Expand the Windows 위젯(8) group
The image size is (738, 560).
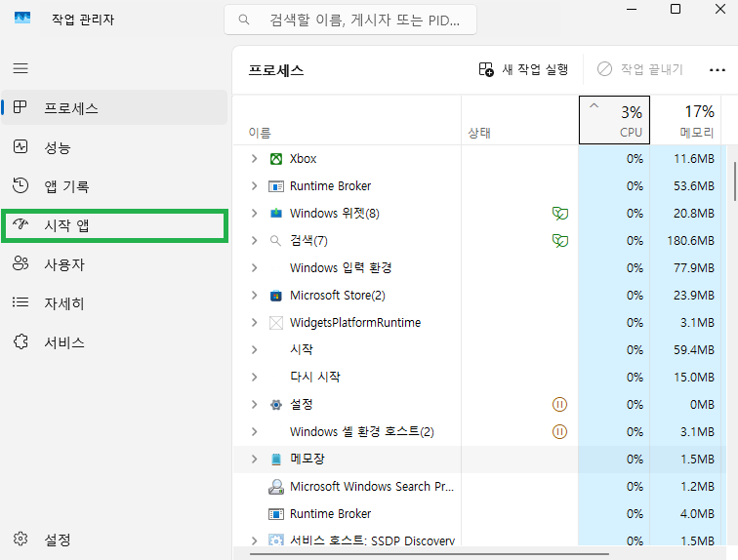(x=254, y=214)
